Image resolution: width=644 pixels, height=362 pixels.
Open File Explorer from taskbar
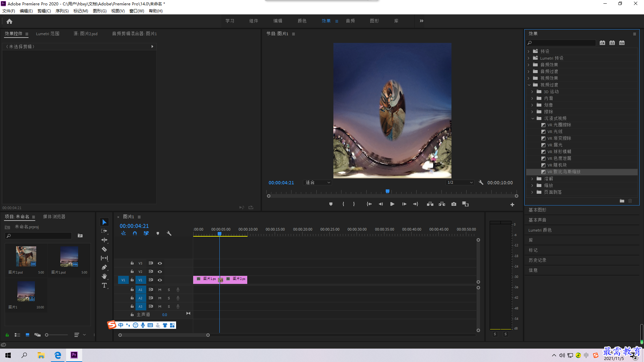click(41, 355)
